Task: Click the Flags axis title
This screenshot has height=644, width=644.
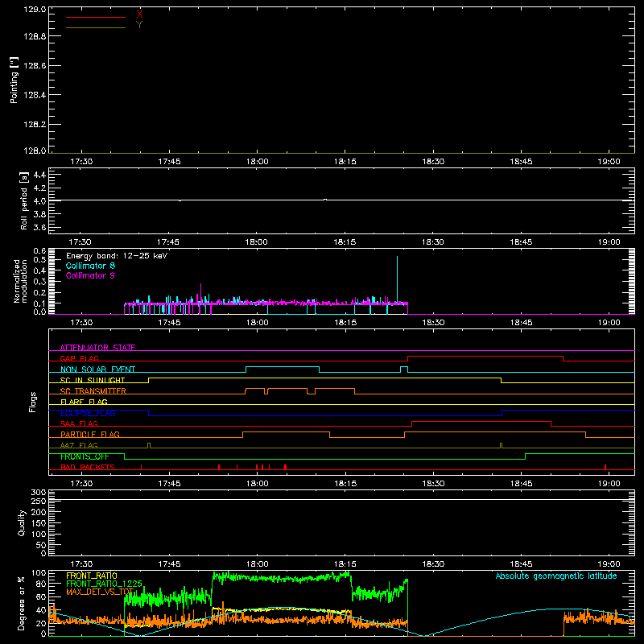Action: point(33,402)
